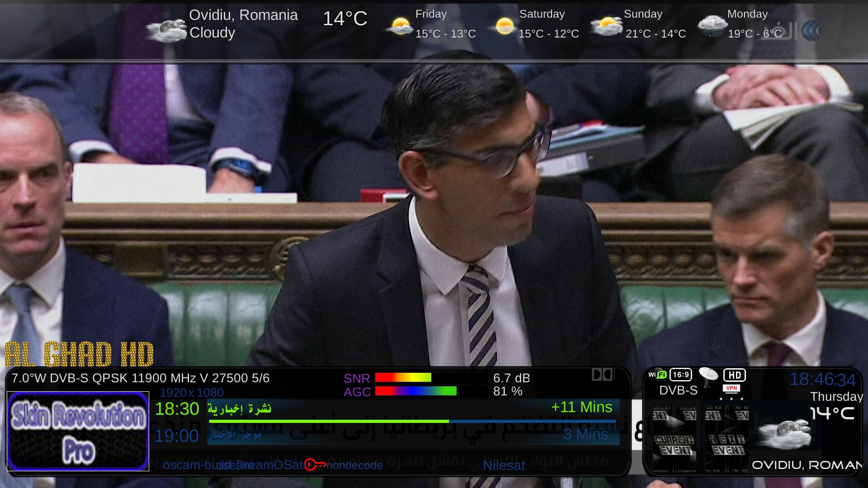This screenshot has height=488, width=868.
Task: Click the Monday rainy cloud forecast icon
Action: point(712,26)
